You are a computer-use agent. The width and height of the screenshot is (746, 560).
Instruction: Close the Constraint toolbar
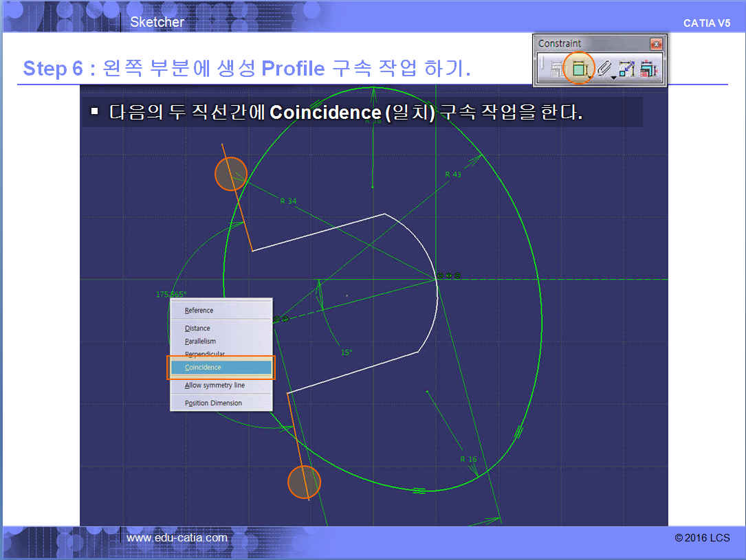[656, 43]
